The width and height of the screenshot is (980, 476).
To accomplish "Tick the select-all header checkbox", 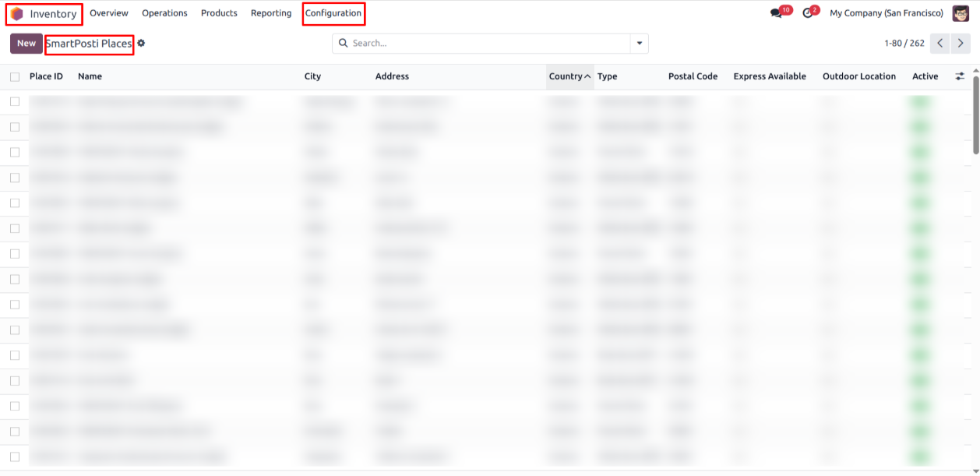I will 15,76.
